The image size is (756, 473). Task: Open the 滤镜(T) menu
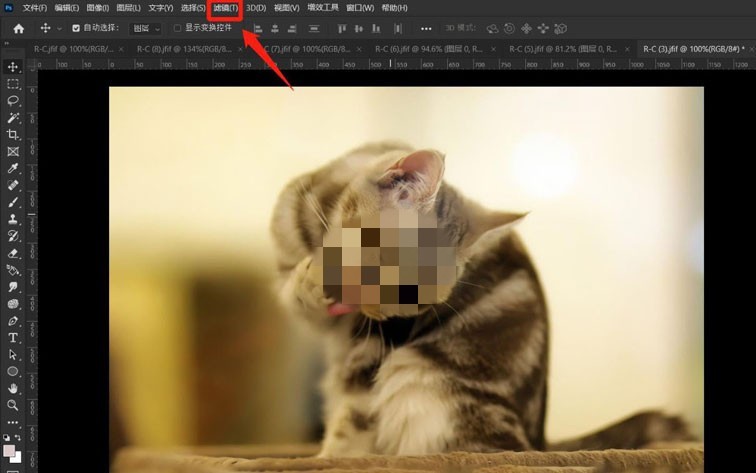pos(226,8)
